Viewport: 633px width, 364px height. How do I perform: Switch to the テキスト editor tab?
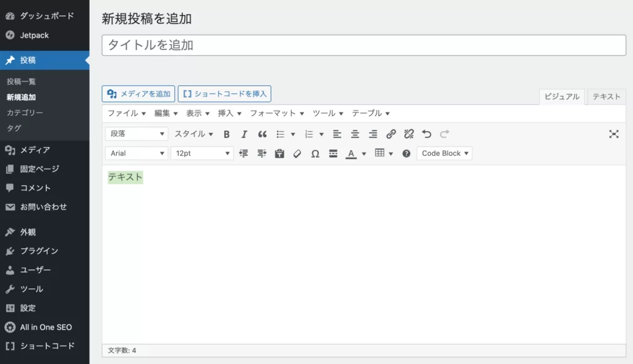pos(606,97)
